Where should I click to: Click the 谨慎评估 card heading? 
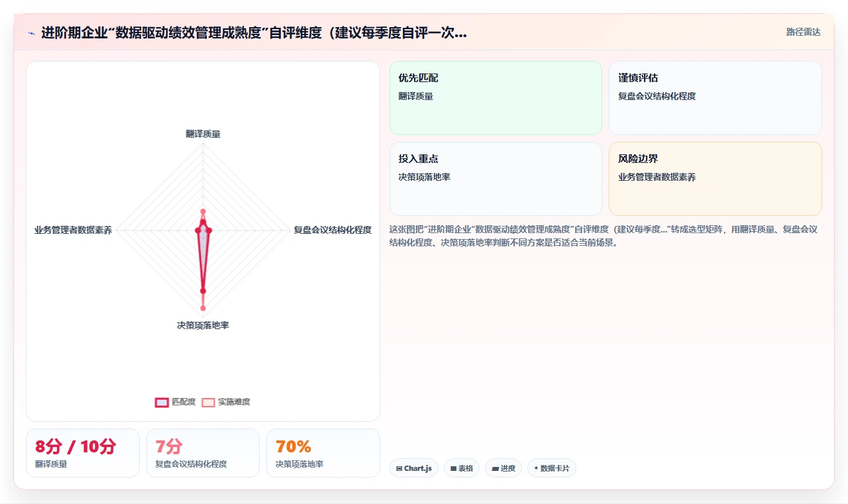click(x=638, y=78)
